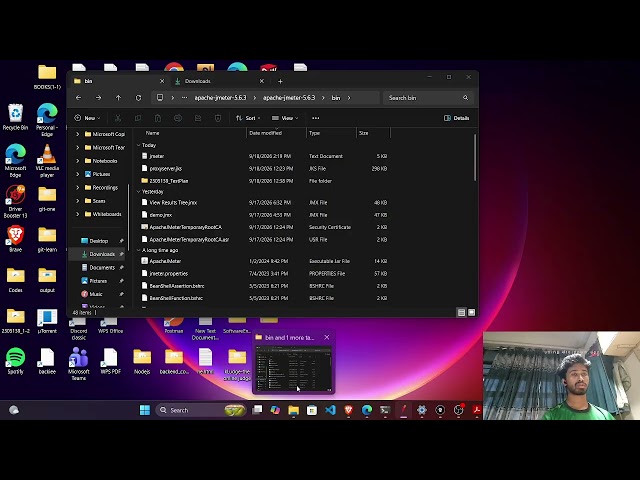The image size is (640, 480).
Task: Click the Paste toolbar icon
Action: coord(158,118)
